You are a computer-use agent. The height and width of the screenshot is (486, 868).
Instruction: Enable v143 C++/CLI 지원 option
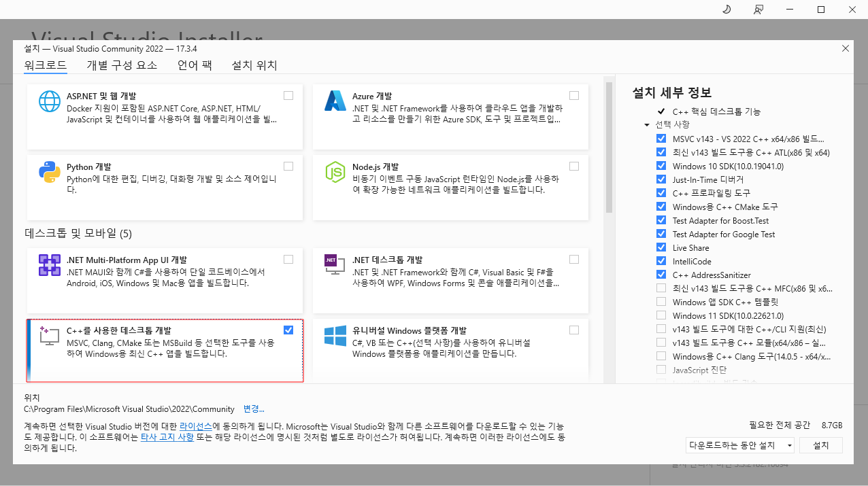(661, 329)
